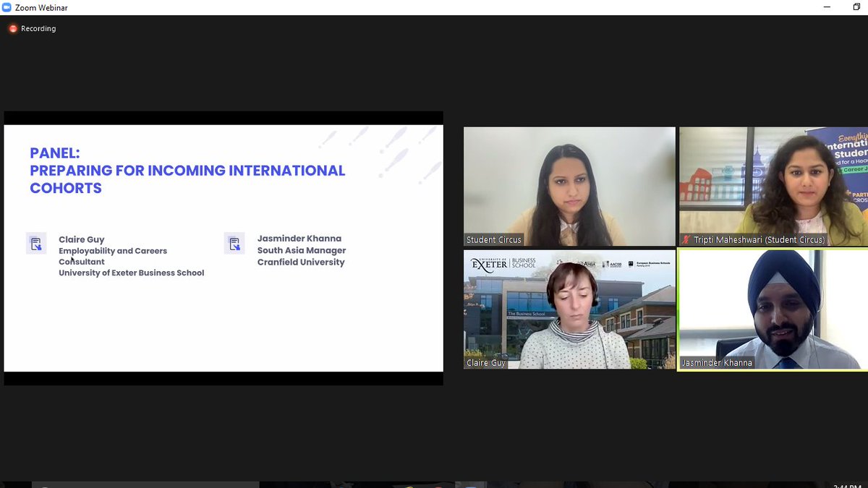Restore down the Zoom Webinar window
Screen dimensions: 868x488
point(856,7)
